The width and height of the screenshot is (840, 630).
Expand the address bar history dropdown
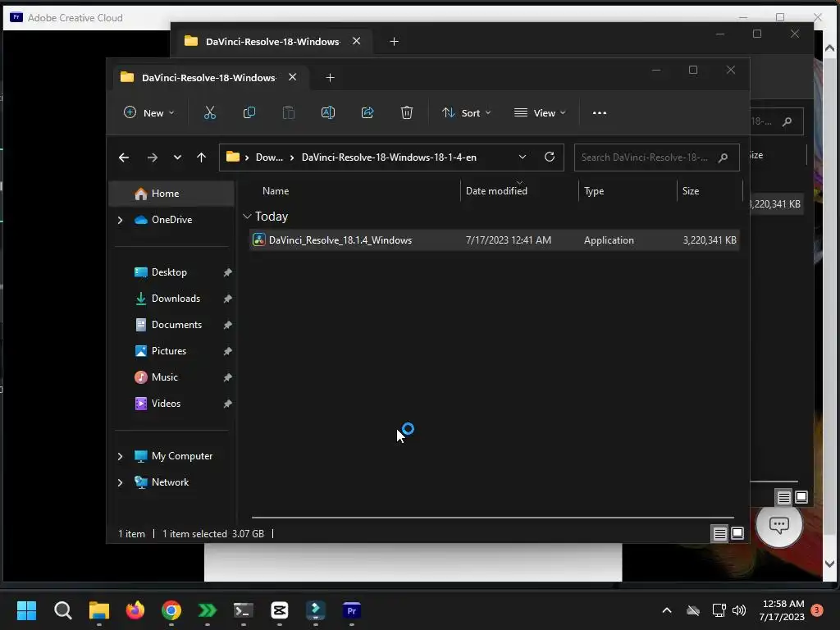[x=523, y=157]
